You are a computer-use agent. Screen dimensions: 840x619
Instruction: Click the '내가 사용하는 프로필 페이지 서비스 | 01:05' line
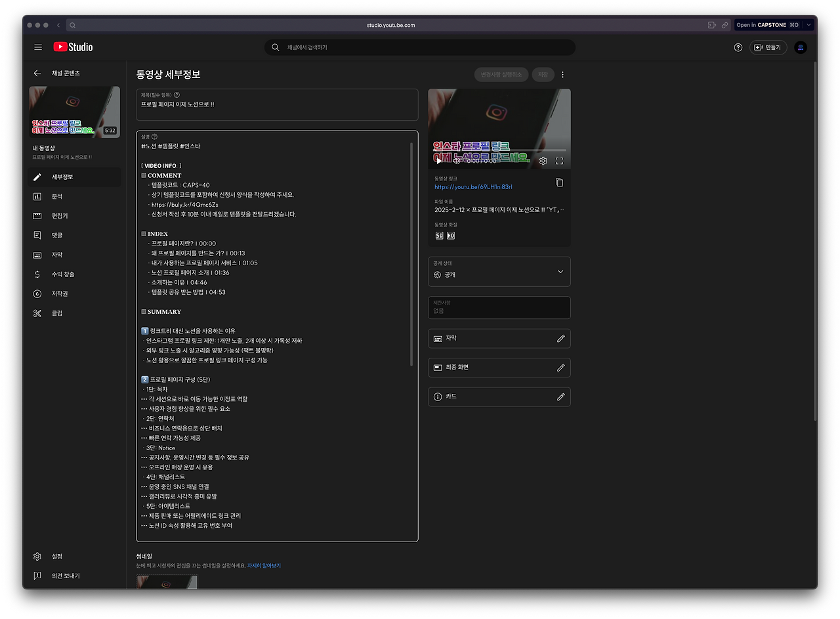pos(204,263)
